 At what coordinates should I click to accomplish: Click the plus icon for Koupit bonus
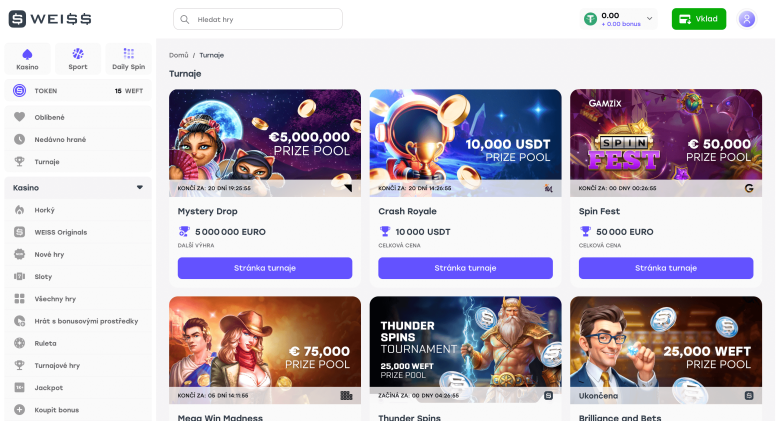(x=20, y=409)
